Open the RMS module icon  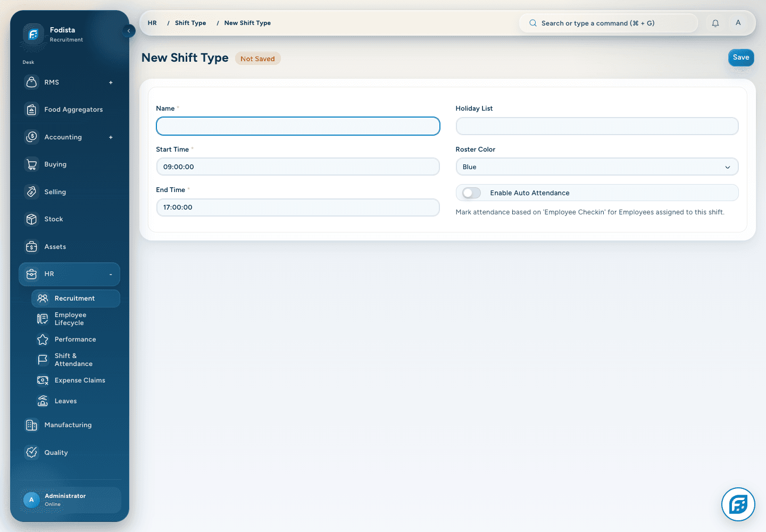[x=32, y=82]
